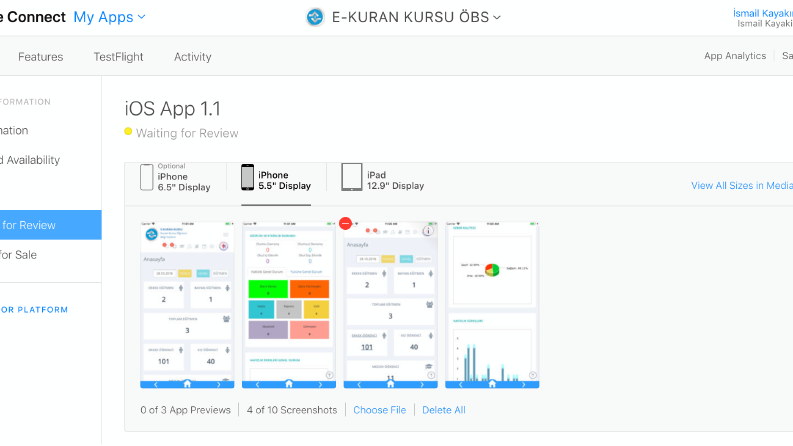
Task: Select the iPad 12.9" Display device icon
Action: point(351,177)
